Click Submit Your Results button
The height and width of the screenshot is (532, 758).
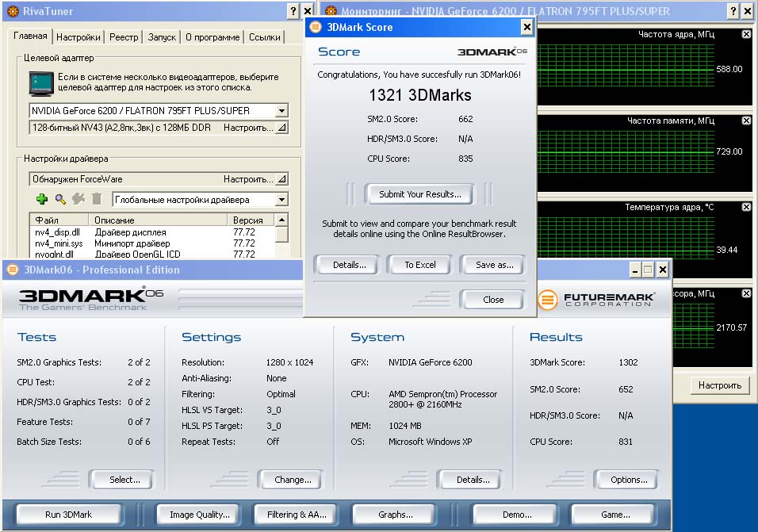click(x=419, y=194)
